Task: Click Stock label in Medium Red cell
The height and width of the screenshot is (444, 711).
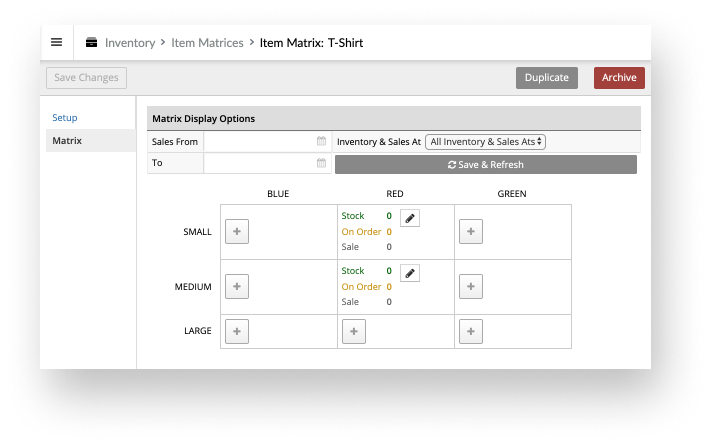Action: (353, 271)
